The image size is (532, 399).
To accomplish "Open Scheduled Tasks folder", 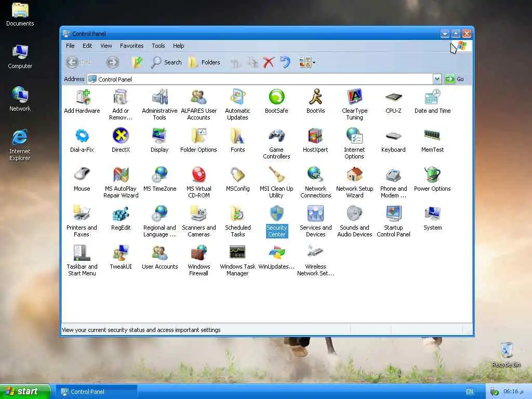I will pyautogui.click(x=237, y=221).
